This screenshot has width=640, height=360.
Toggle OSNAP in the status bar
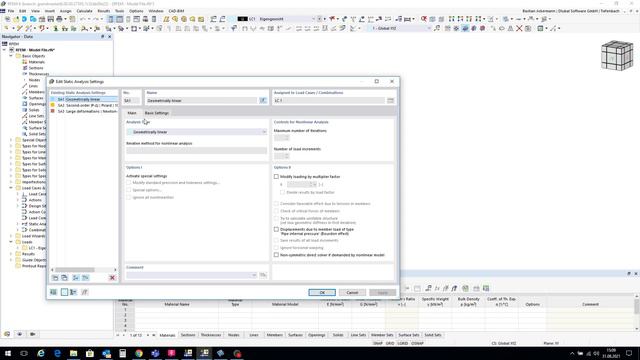418,343
